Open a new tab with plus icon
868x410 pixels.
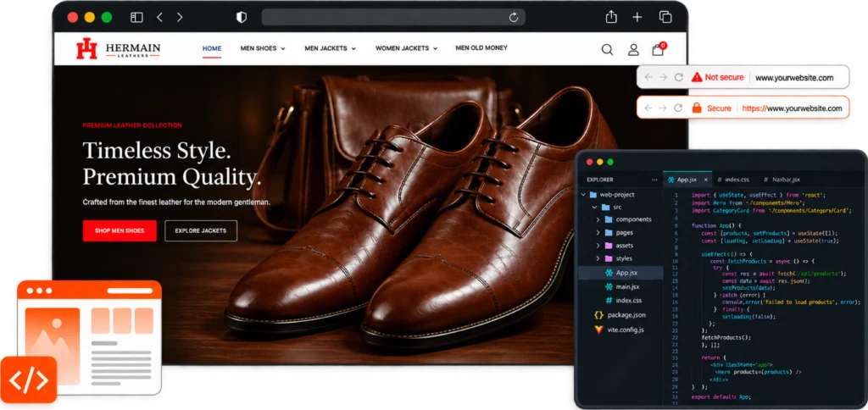(x=637, y=17)
